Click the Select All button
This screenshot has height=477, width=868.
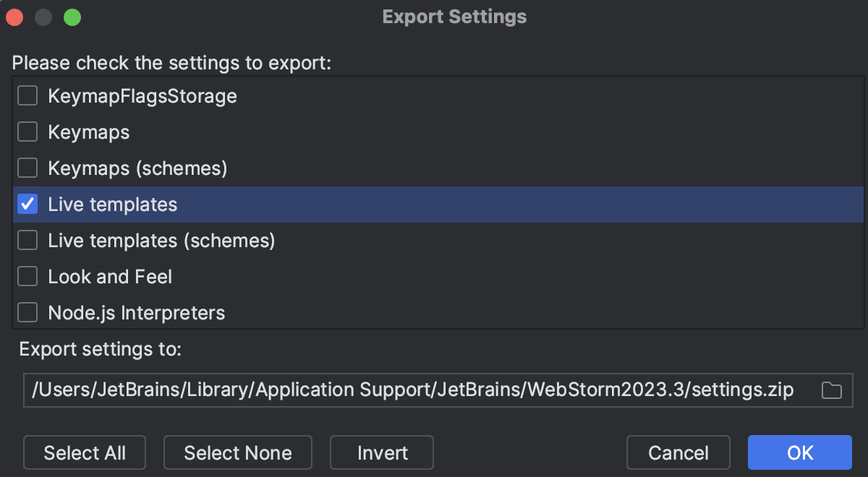point(84,452)
